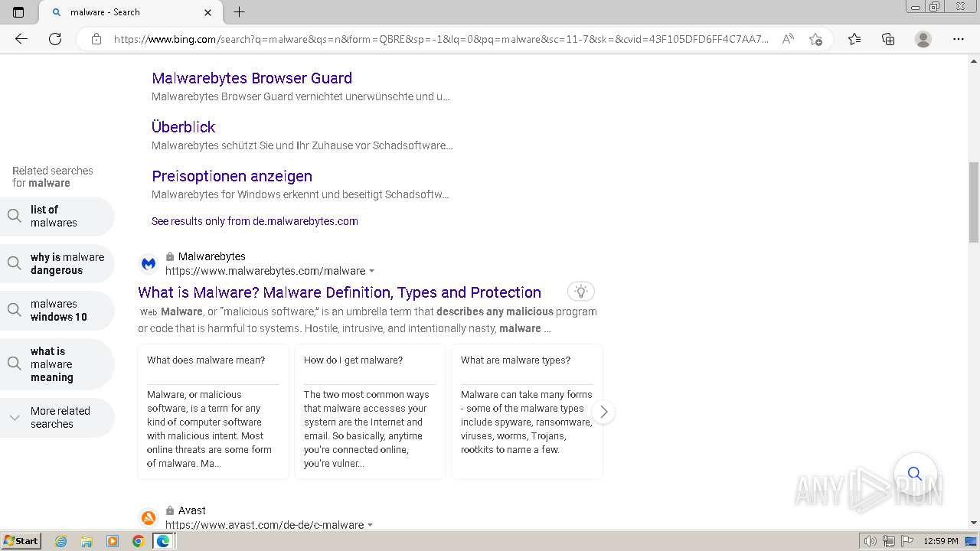Go back to the previous page

pyautogui.click(x=21, y=39)
